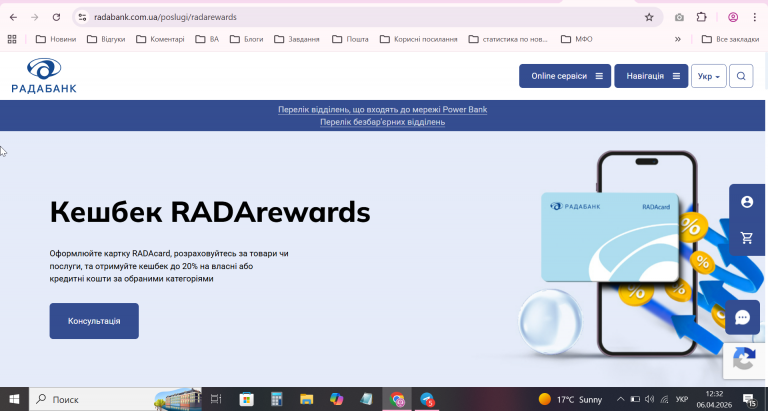This screenshot has width=768, height=411.
Task: Open the Windows Start menu
Action: 14,399
